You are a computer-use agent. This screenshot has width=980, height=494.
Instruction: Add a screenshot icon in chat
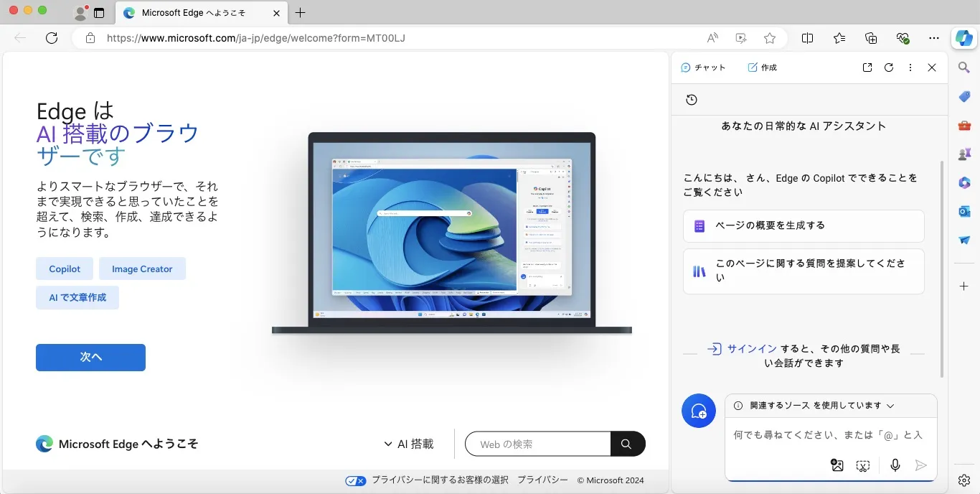[x=863, y=466]
